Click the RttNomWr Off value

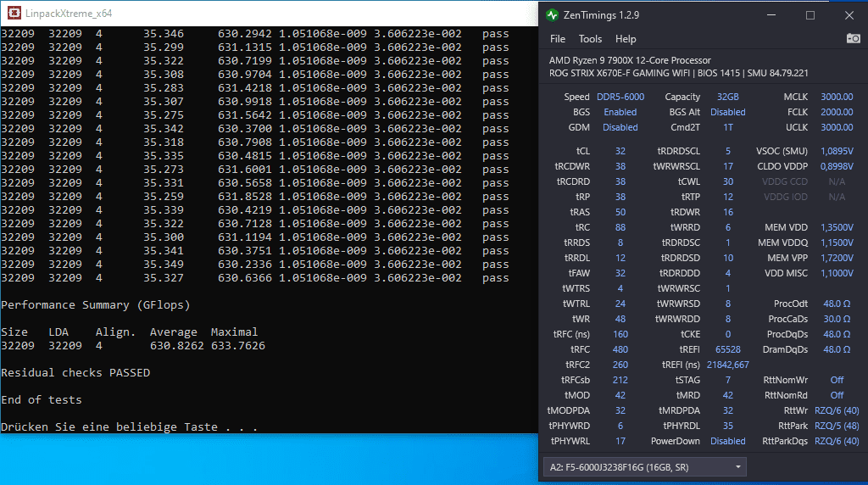pos(837,381)
